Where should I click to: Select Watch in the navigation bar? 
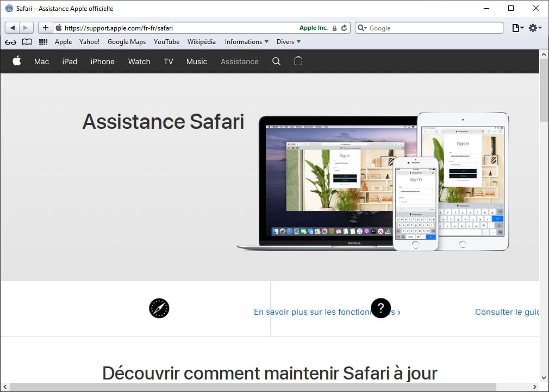(x=139, y=61)
